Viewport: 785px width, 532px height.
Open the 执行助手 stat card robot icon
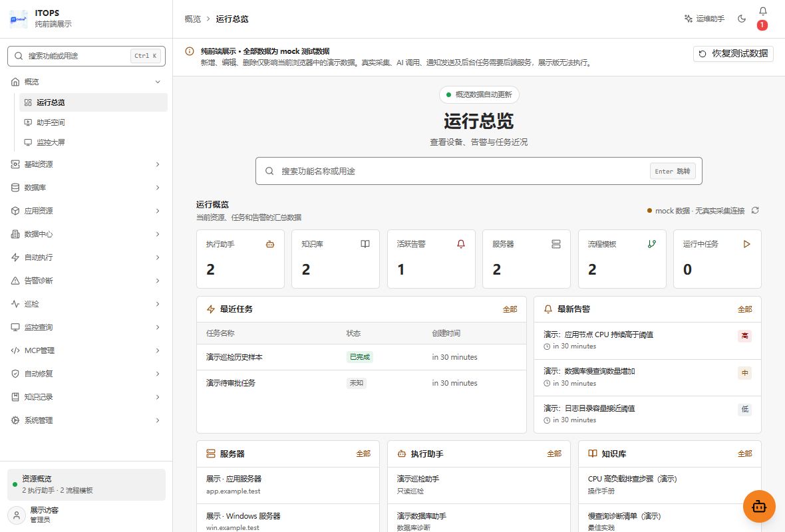pos(270,244)
